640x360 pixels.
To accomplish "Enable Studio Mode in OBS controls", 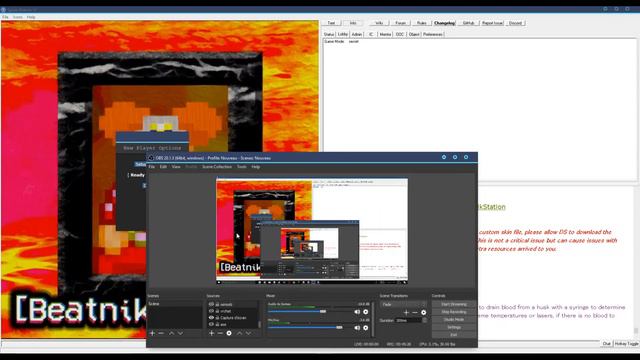I will (x=453, y=320).
